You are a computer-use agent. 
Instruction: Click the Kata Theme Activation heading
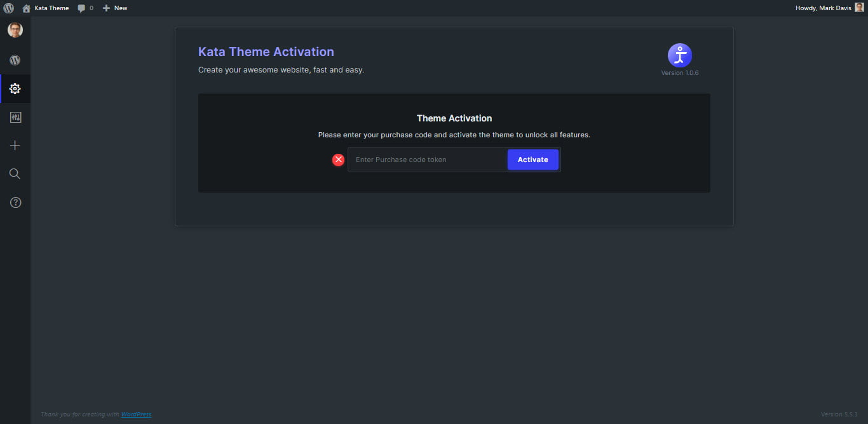point(266,52)
